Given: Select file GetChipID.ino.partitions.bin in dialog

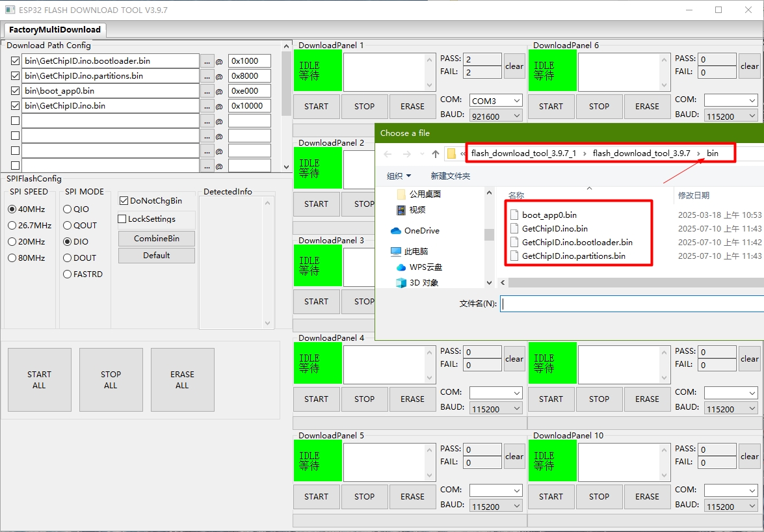Looking at the screenshot, I should pos(573,256).
